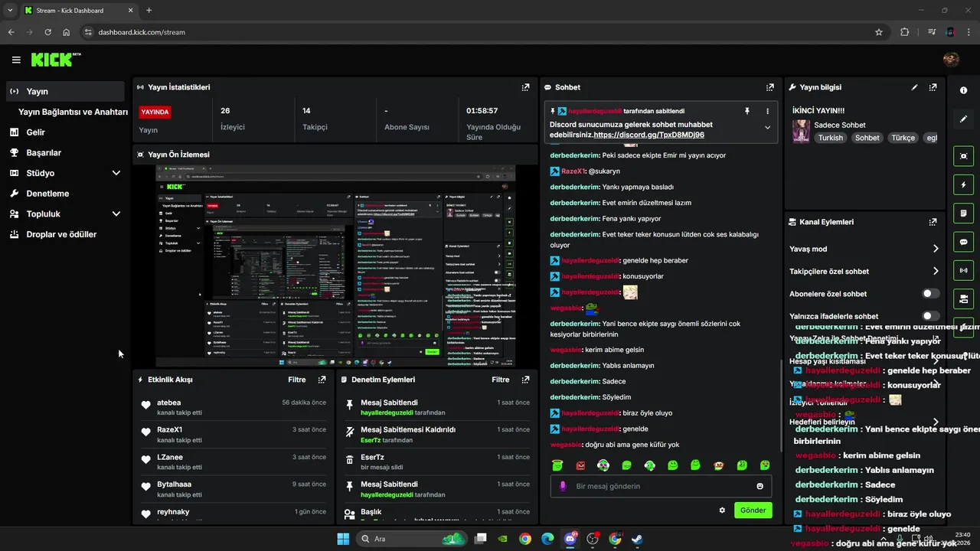This screenshot has width=980, height=551.
Task: Click the chat bubble icon in the right sidebar
Action: (963, 242)
